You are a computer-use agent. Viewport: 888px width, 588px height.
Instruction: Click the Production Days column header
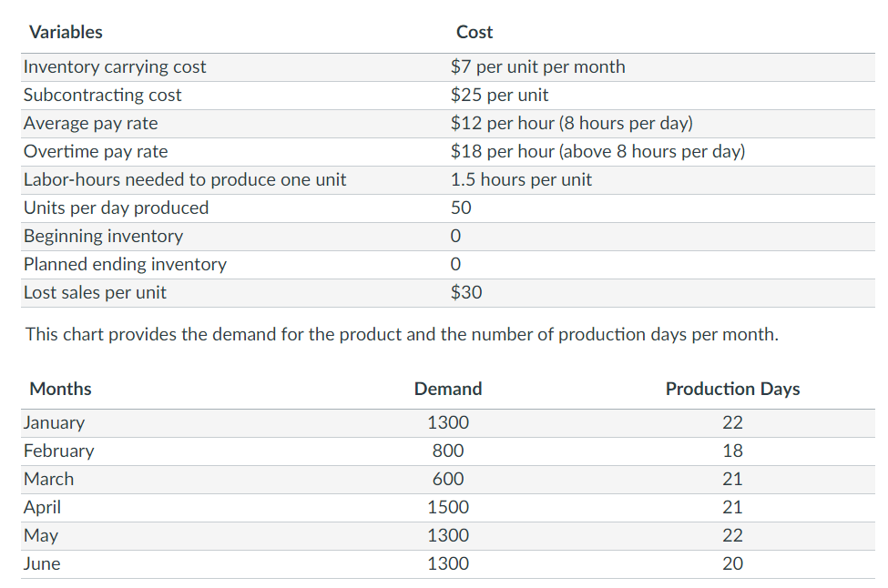pos(732,389)
